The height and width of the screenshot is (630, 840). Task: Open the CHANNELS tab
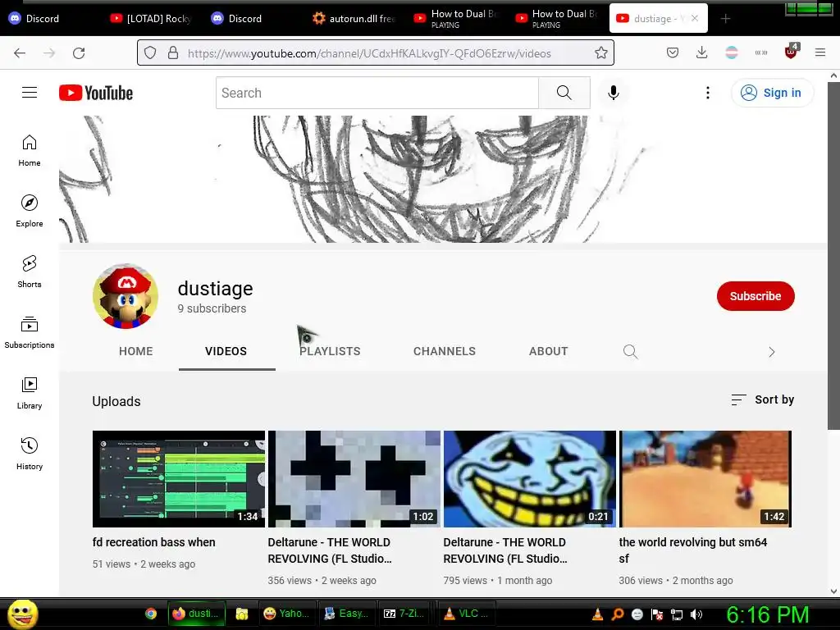click(x=445, y=351)
